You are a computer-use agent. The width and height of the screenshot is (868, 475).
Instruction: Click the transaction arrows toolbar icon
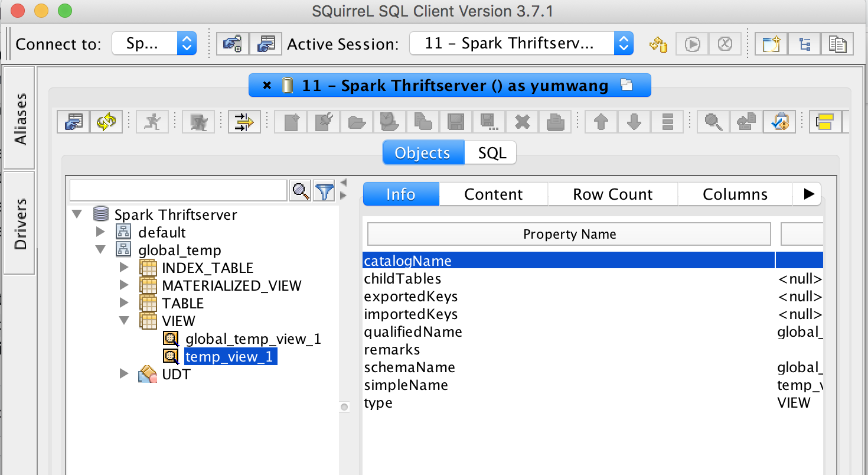click(244, 122)
